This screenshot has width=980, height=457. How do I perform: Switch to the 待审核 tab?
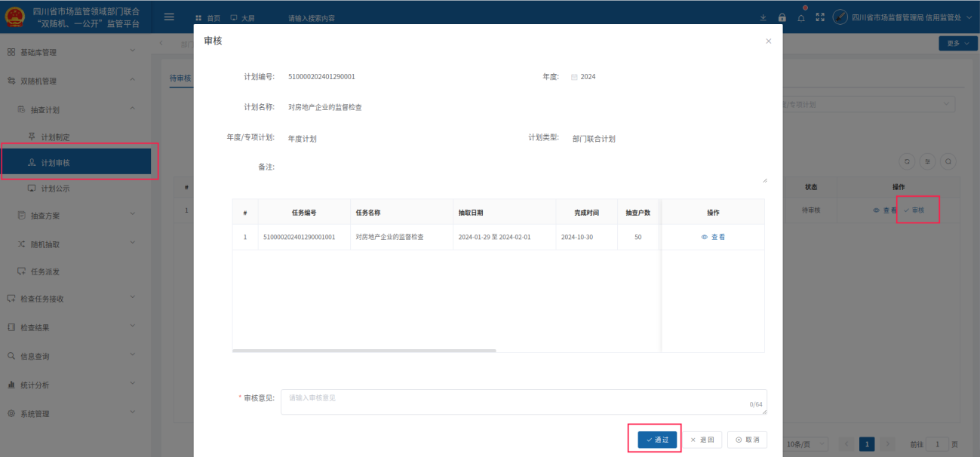[x=180, y=78]
